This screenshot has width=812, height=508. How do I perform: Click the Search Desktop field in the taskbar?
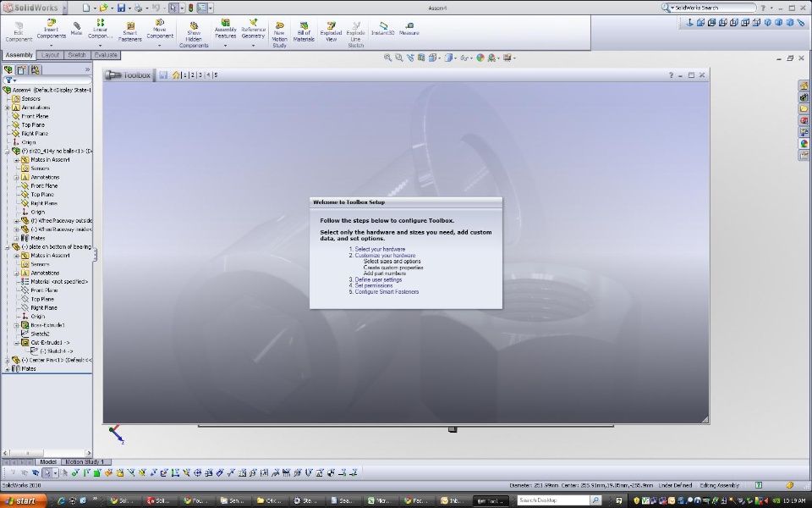pos(553,500)
